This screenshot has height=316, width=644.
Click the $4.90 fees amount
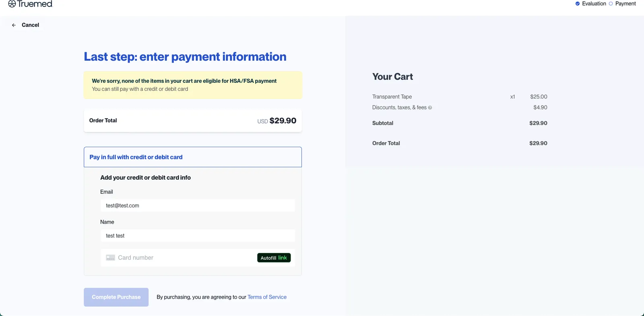point(540,107)
